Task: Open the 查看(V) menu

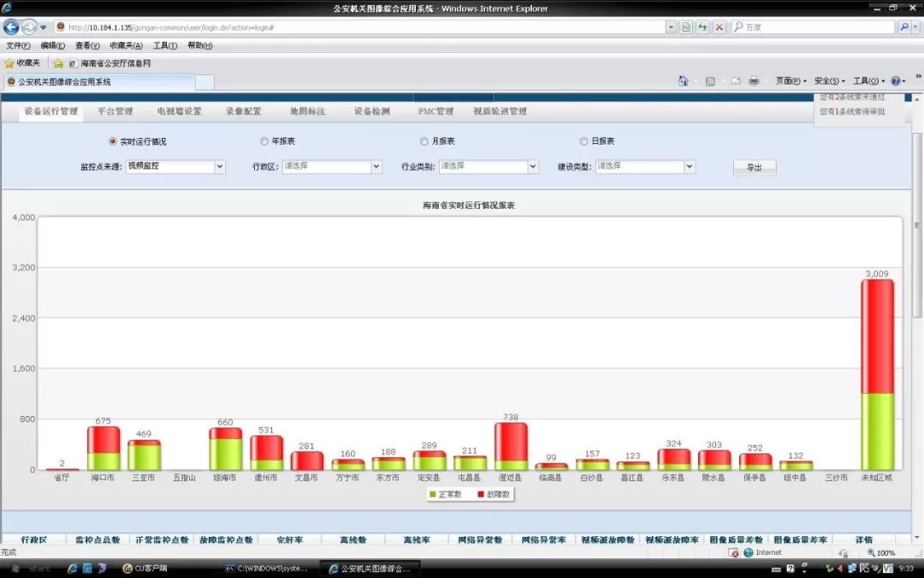Action: (x=87, y=45)
